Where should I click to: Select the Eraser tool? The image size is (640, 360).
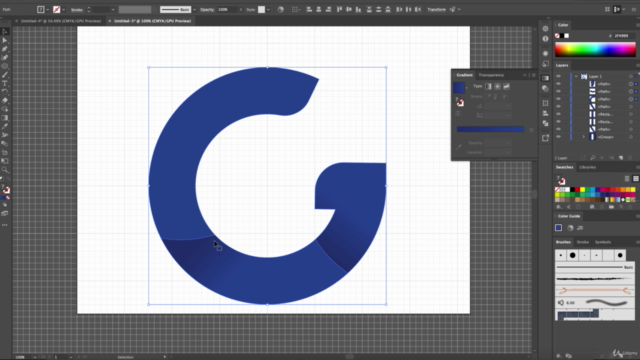(5, 100)
